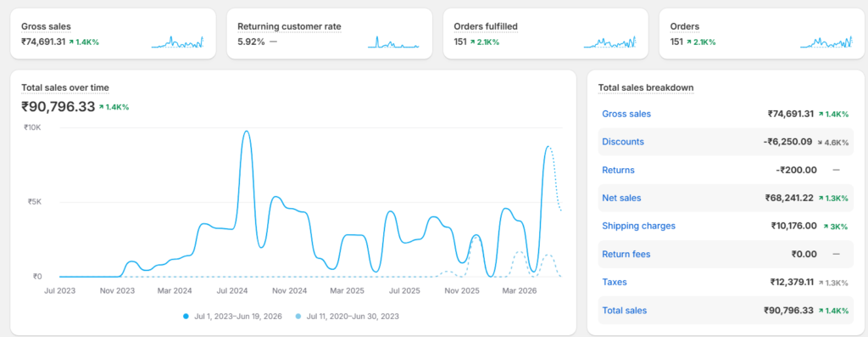Click the ₹10K y-axis label
The image size is (868, 337).
(x=32, y=127)
